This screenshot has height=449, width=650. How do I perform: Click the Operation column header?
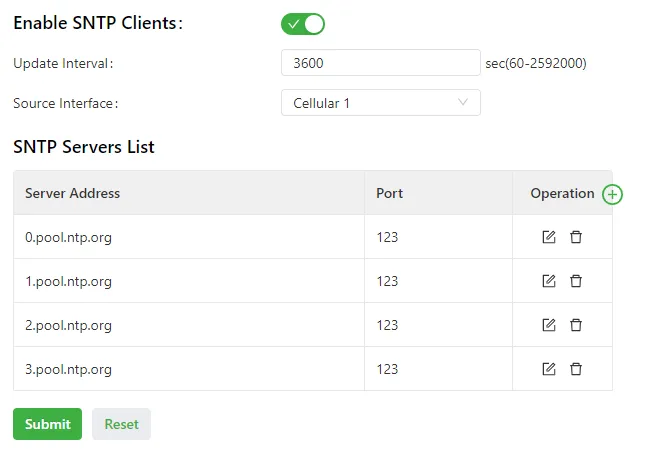tap(562, 193)
